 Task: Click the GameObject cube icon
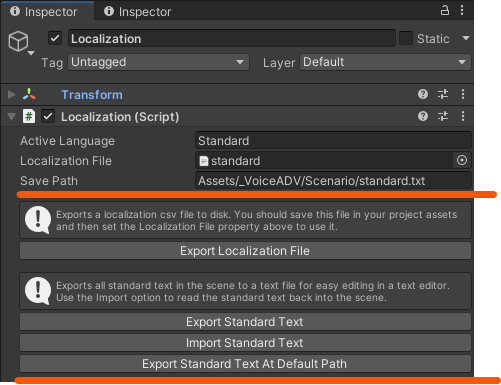point(18,42)
